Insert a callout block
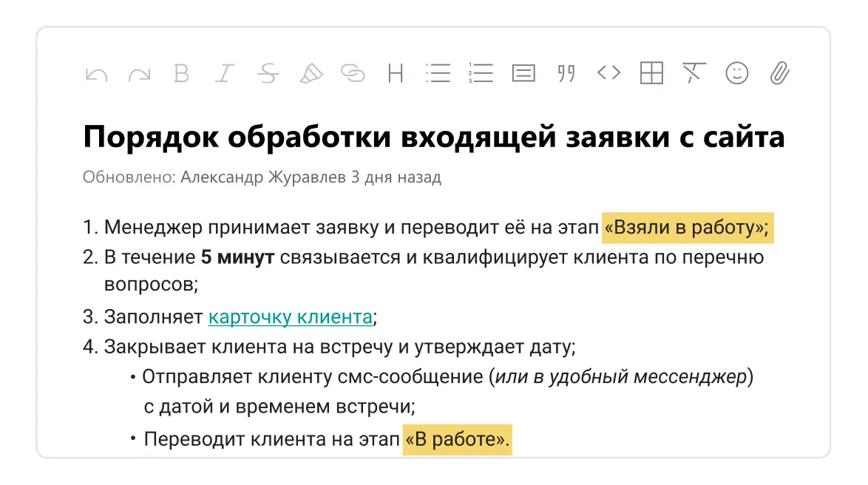 pos(523,74)
